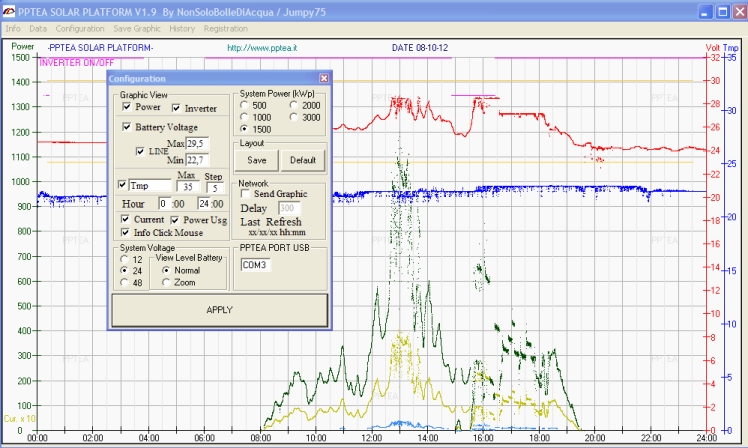The height and width of the screenshot is (448, 748).
Task: Click the Cur. x 10 axis label
Action: pos(20,418)
